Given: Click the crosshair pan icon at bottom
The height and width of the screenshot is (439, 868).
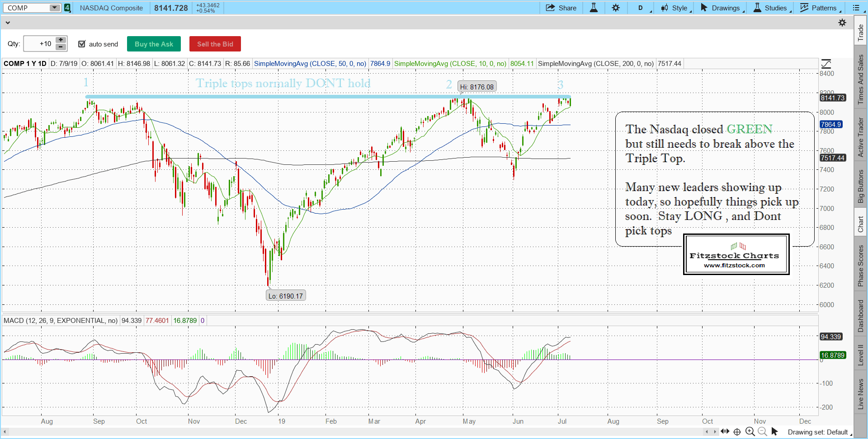Looking at the screenshot, I should pyautogui.click(x=737, y=432).
